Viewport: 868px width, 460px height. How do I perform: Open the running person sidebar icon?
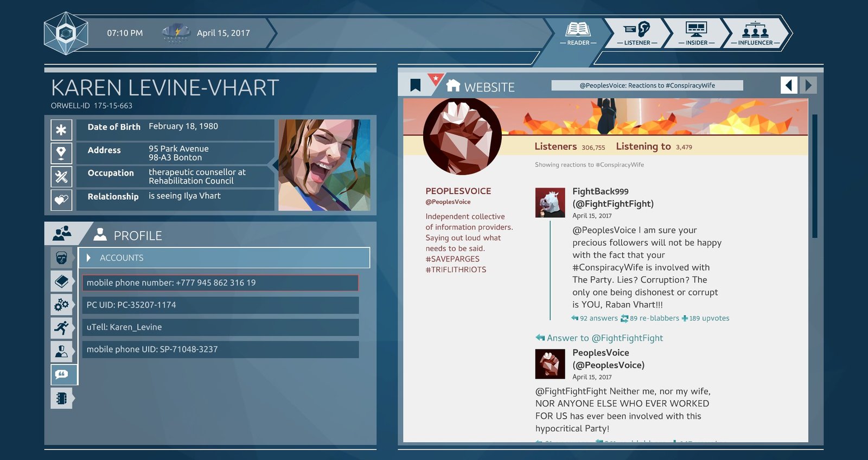click(61, 328)
